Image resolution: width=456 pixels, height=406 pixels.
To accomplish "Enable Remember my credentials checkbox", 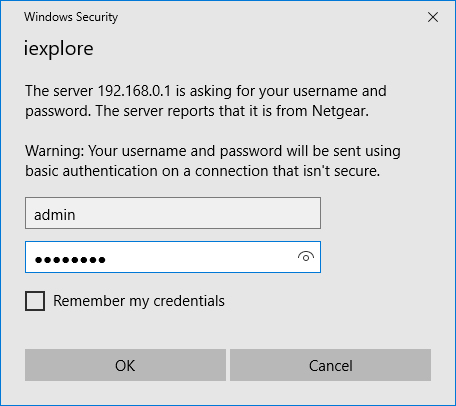I will pyautogui.click(x=35, y=301).
